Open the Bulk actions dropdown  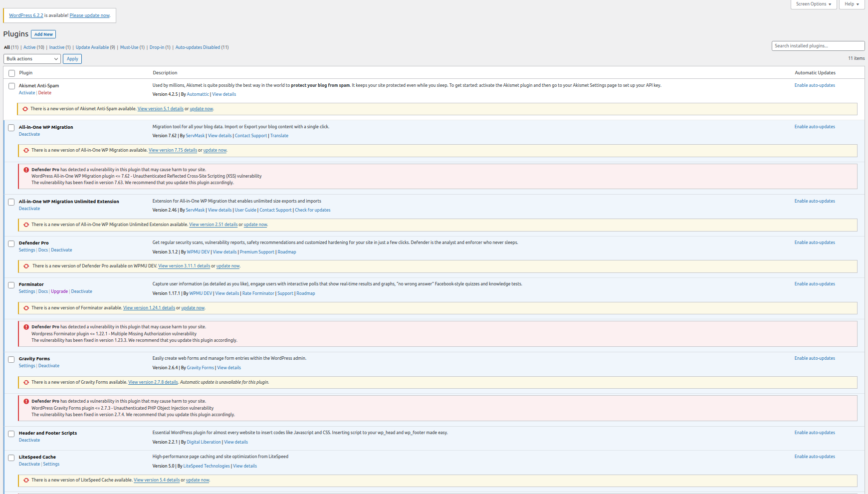click(x=32, y=59)
